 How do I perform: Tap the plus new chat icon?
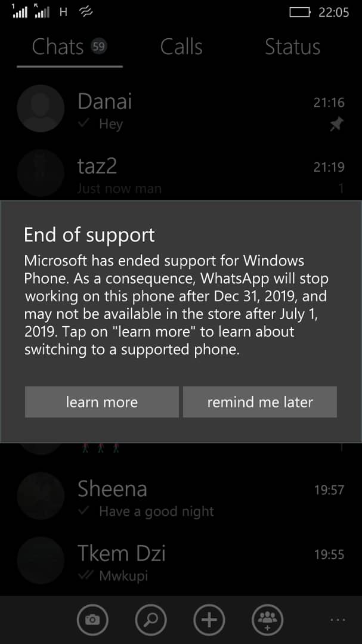[209, 620]
